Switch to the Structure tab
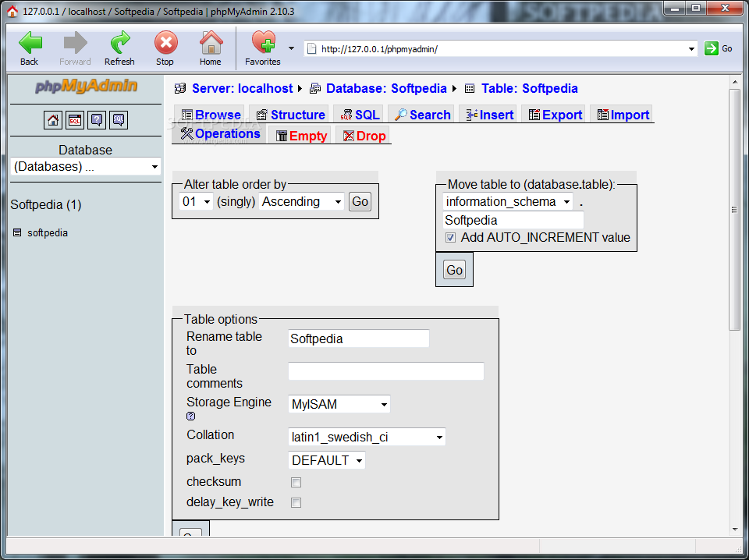The height and width of the screenshot is (560, 749). tap(290, 115)
